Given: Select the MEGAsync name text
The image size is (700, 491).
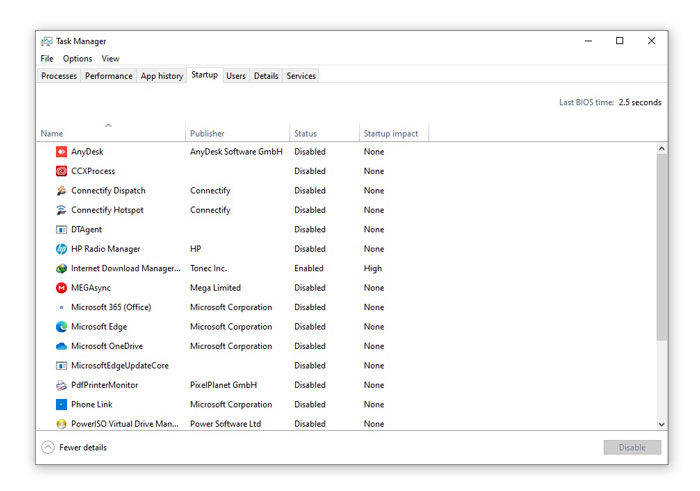Looking at the screenshot, I should [91, 288].
